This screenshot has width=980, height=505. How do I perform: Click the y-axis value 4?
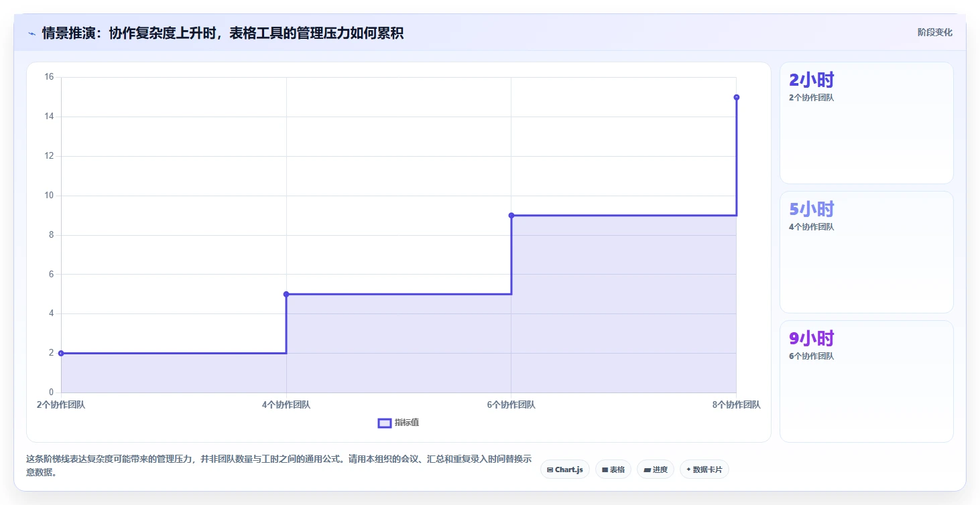point(52,313)
